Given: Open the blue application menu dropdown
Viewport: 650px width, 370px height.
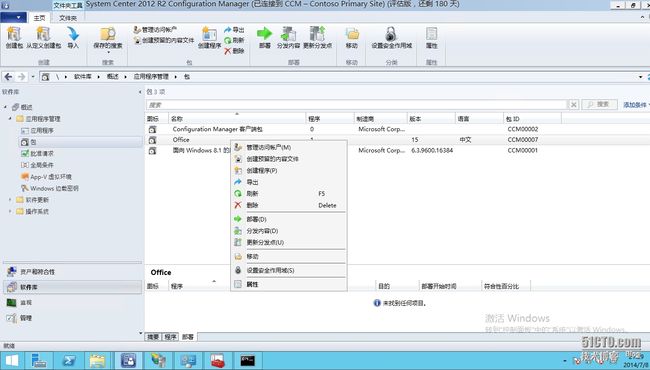Looking at the screenshot, I should click(x=13, y=17).
